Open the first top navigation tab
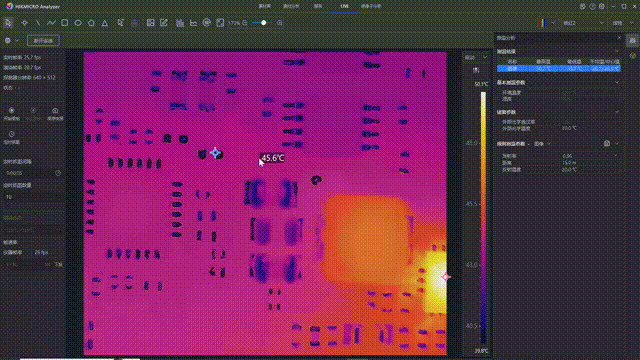This screenshot has height=360, width=640. (x=264, y=6)
